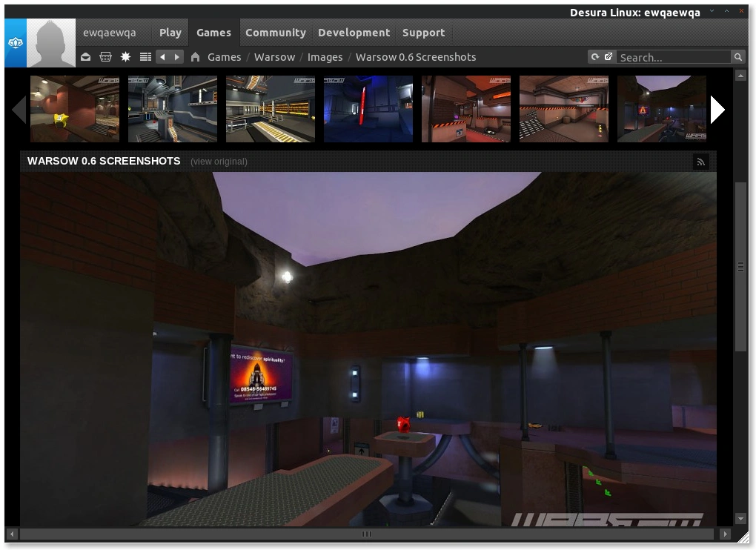Image resolution: width=756 pixels, height=550 pixels.
Task: Focus the Search input field
Action: tap(674, 57)
